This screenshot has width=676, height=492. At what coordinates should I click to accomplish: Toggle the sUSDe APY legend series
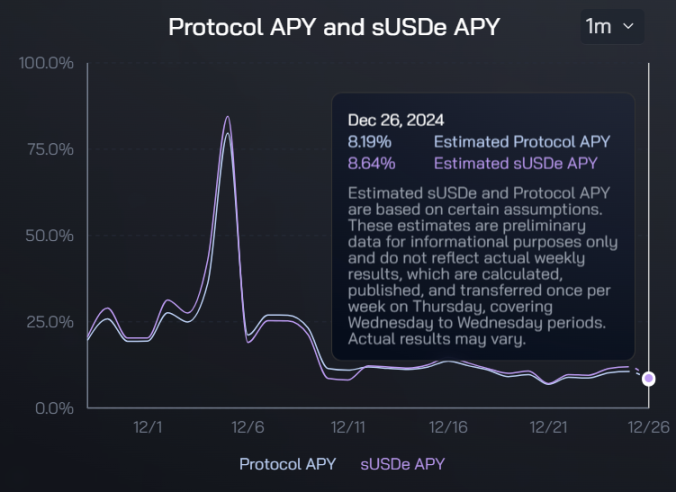(403, 464)
